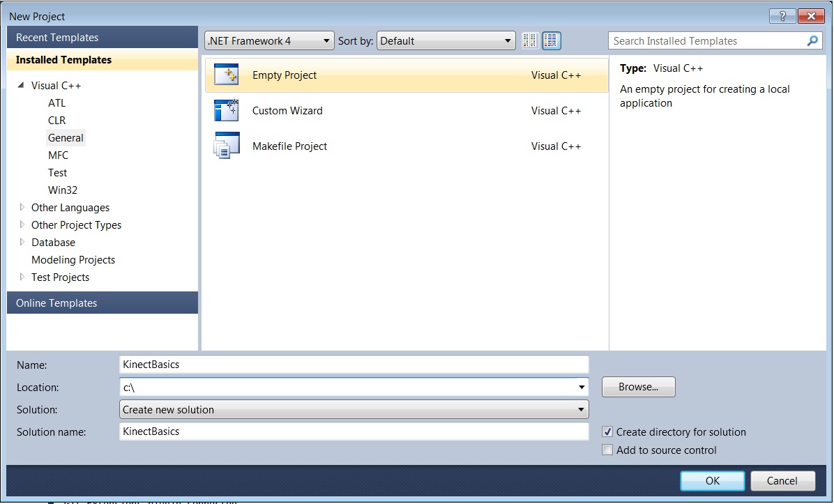Viewport: 834px width, 504px height.
Task: Click the Other Project Types label
Action: (x=76, y=225)
